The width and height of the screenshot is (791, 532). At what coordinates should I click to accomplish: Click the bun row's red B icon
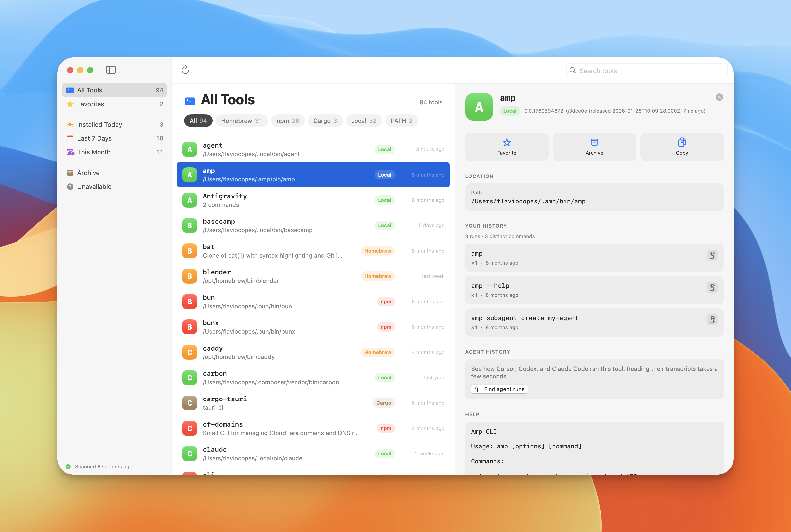[x=190, y=302]
